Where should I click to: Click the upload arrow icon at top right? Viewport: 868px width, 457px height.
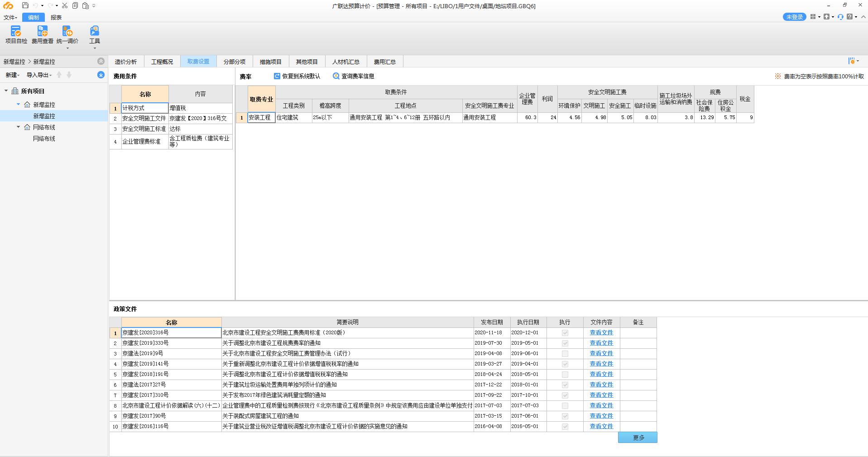[x=827, y=17]
